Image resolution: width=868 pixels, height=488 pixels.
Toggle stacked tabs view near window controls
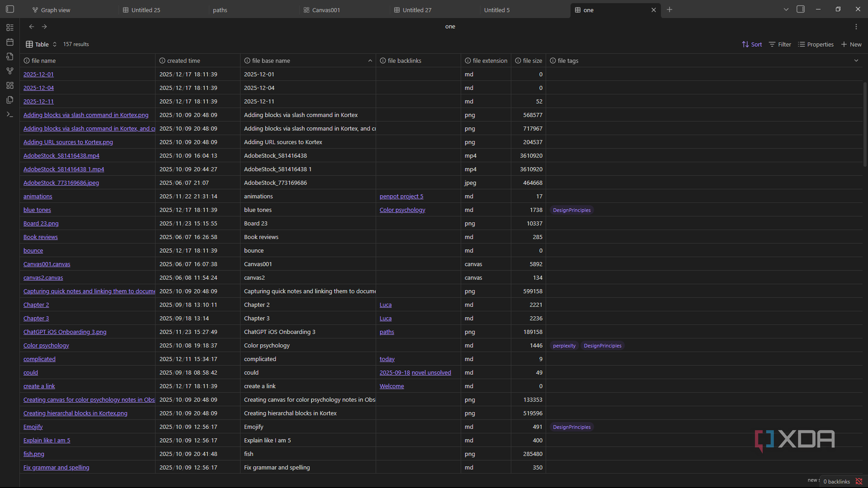click(x=800, y=9)
